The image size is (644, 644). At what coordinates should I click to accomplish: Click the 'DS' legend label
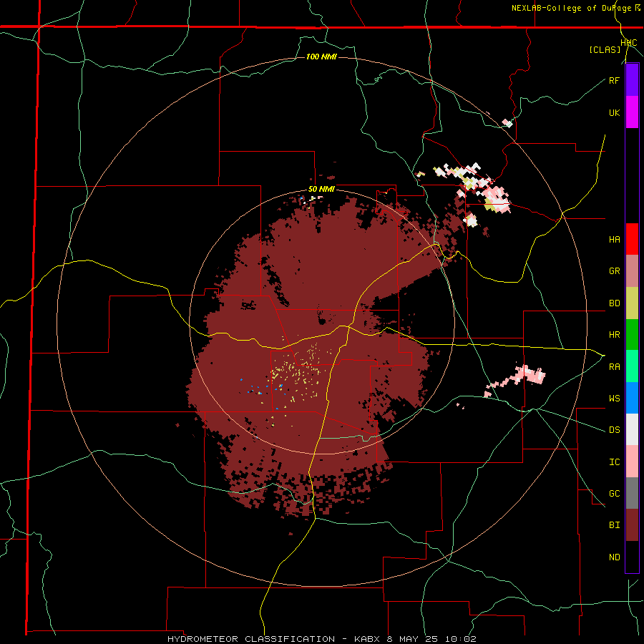614,430
